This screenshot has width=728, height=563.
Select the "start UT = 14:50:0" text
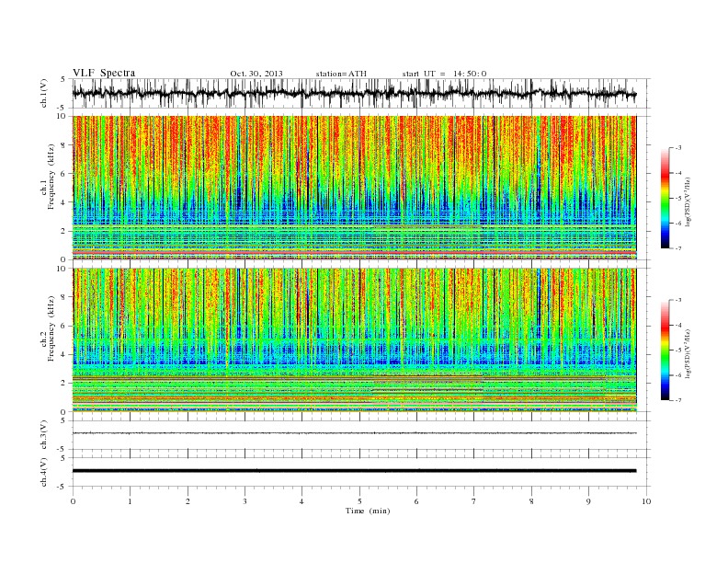[x=444, y=74]
